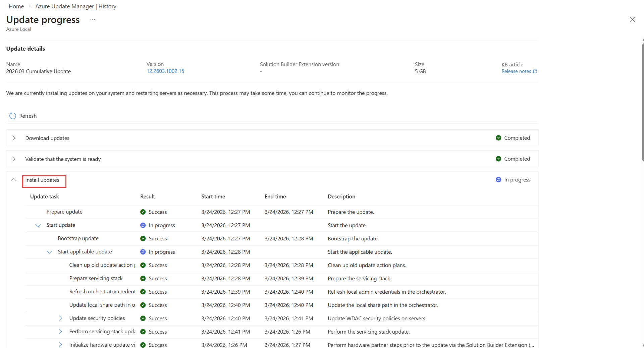Click the Completed status icon for Validate system
644x348 pixels.
(x=498, y=159)
